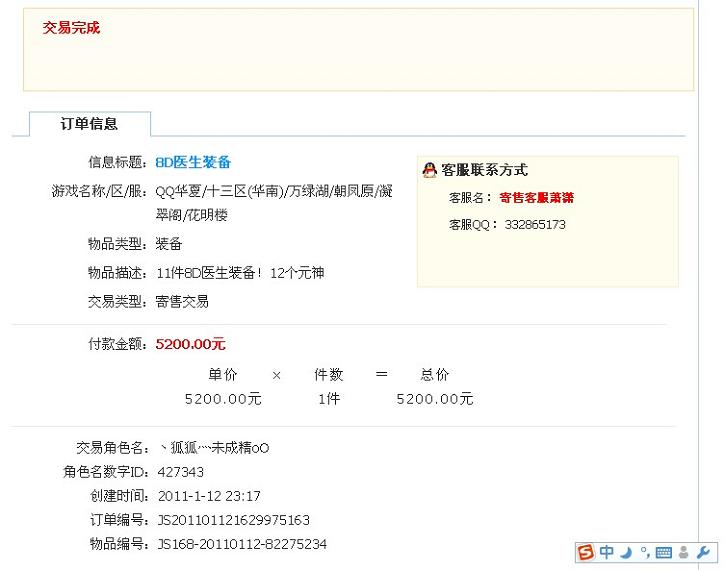Click the 件数 quantity header
Image resolution: width=725 pixels, height=570 pixels.
[329, 374]
